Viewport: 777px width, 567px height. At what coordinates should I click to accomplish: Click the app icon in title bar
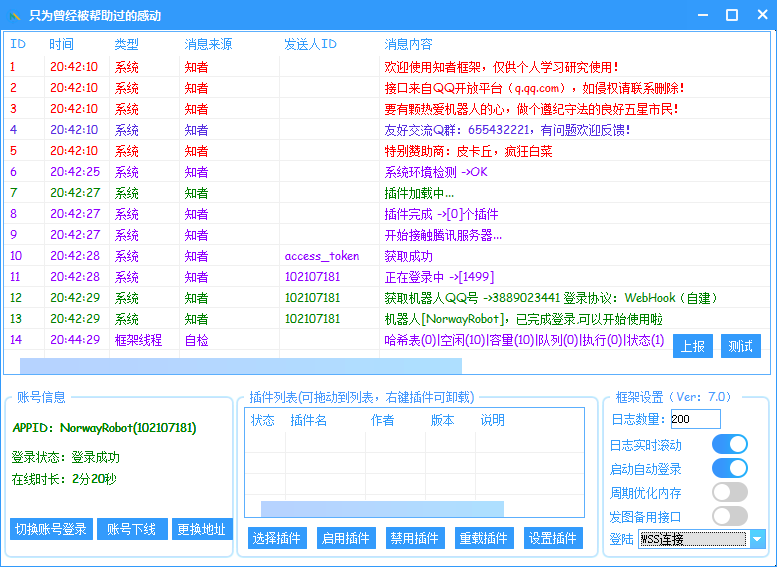(15, 16)
